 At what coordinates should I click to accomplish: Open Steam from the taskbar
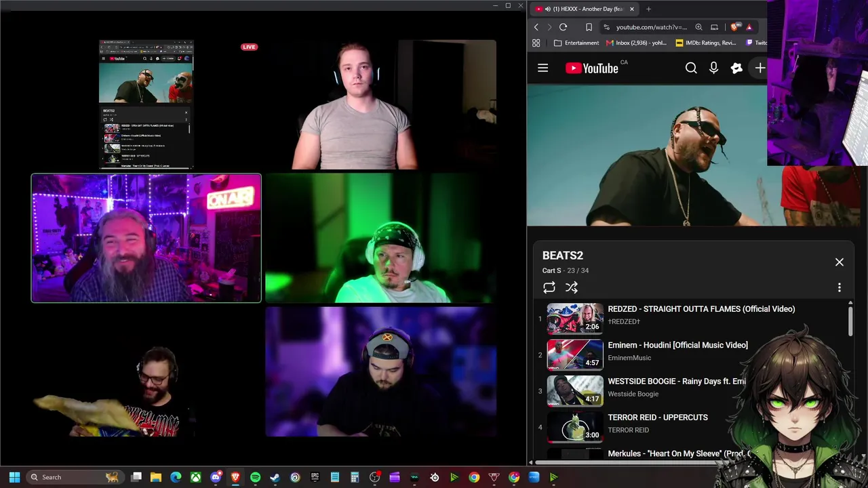[x=275, y=477]
